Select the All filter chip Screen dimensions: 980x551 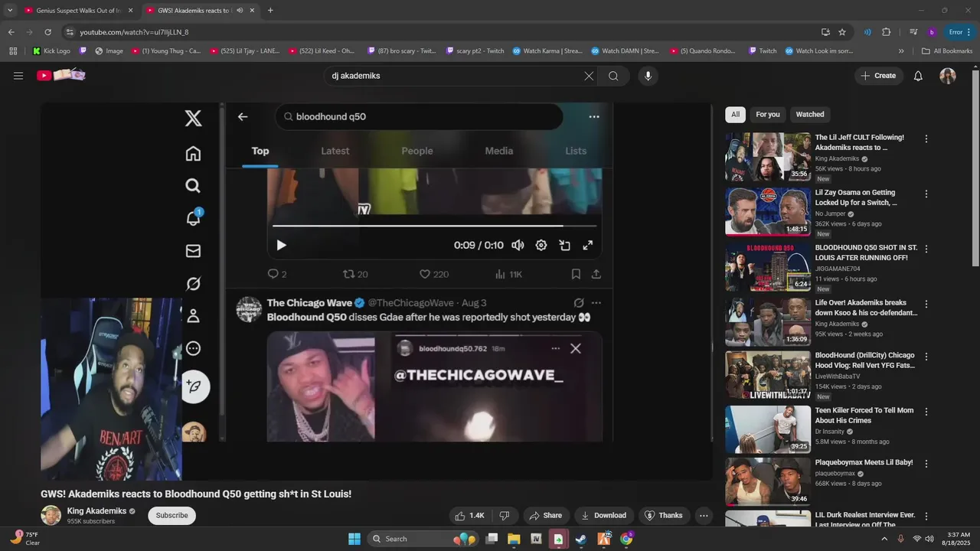coord(735,115)
